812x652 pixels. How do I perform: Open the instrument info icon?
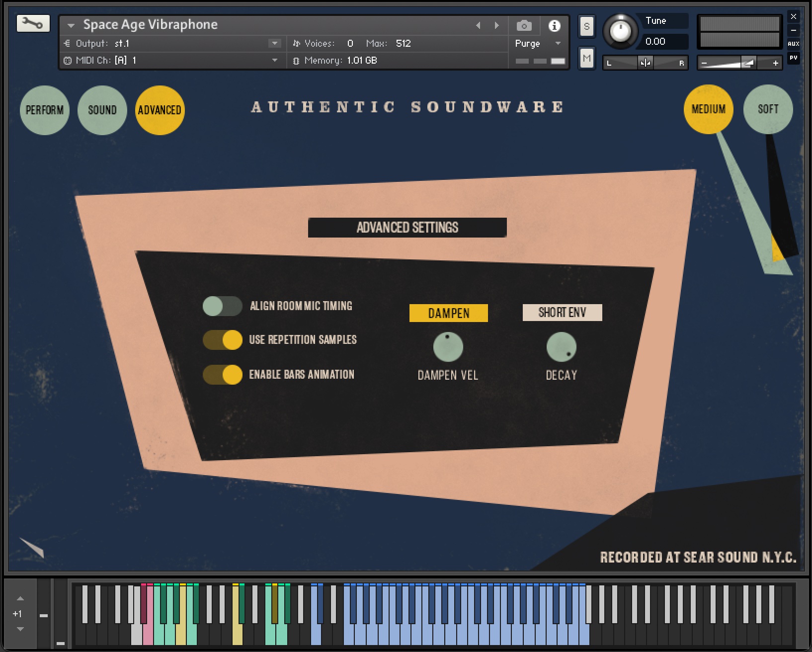tap(554, 25)
